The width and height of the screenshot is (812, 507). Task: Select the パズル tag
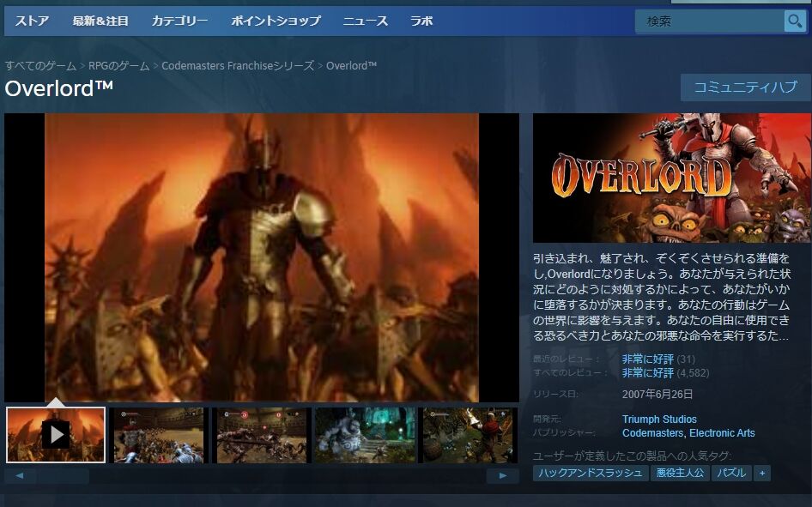(731, 473)
